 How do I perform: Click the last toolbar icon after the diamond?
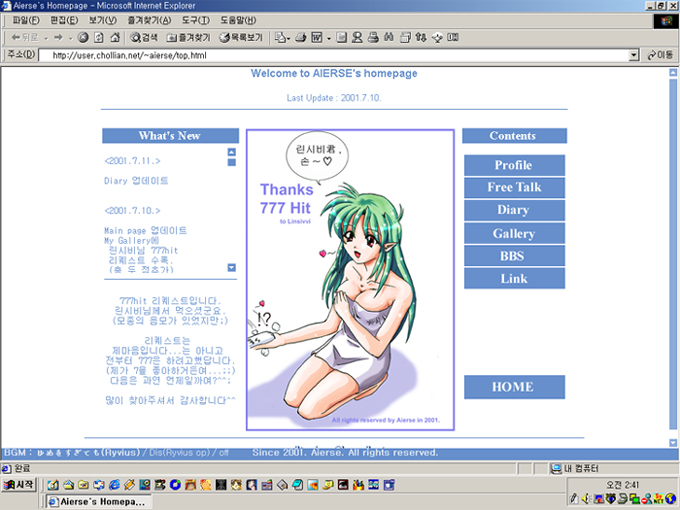pyautogui.click(x=453, y=38)
